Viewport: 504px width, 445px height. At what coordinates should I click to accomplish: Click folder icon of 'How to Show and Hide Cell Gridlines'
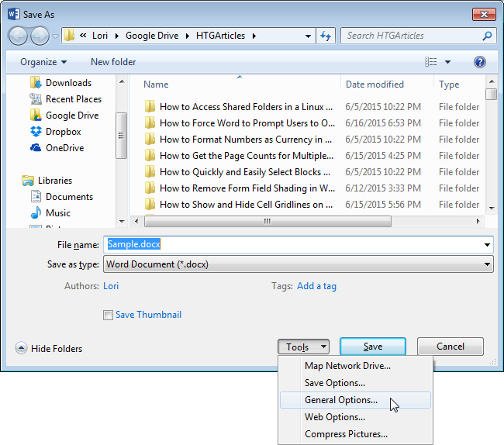150,205
